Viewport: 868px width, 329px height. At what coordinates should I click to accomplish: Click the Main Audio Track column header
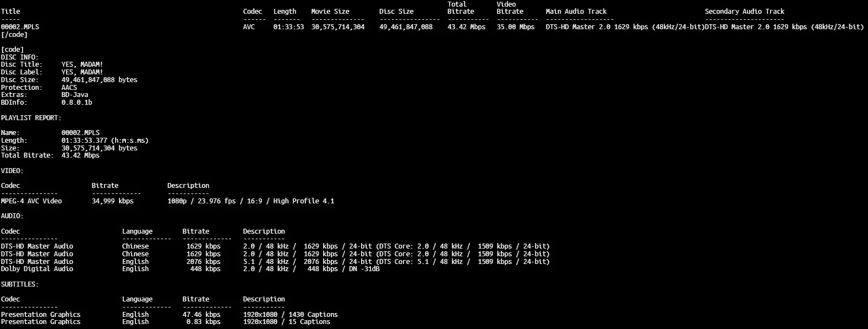click(x=576, y=12)
